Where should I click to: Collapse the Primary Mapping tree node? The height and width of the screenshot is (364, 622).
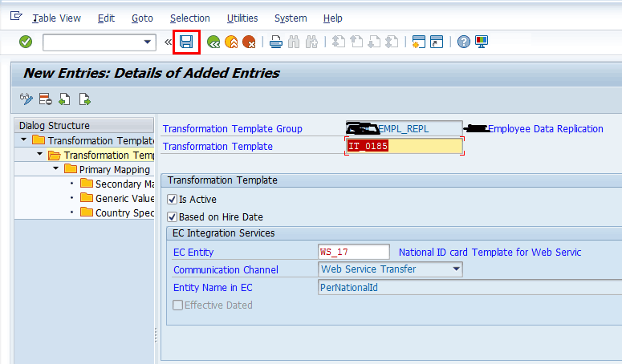[x=56, y=169]
